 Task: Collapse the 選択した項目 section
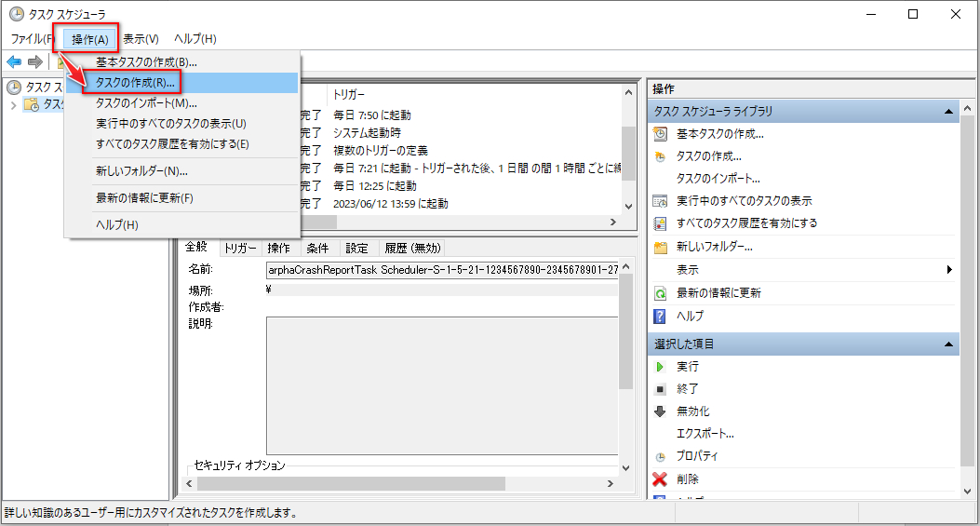pyautogui.click(x=948, y=344)
